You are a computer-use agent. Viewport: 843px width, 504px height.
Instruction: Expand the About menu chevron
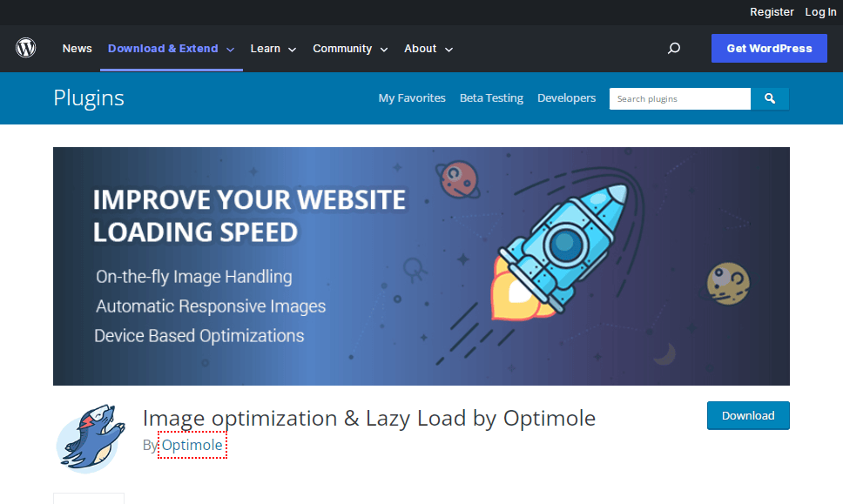448,50
